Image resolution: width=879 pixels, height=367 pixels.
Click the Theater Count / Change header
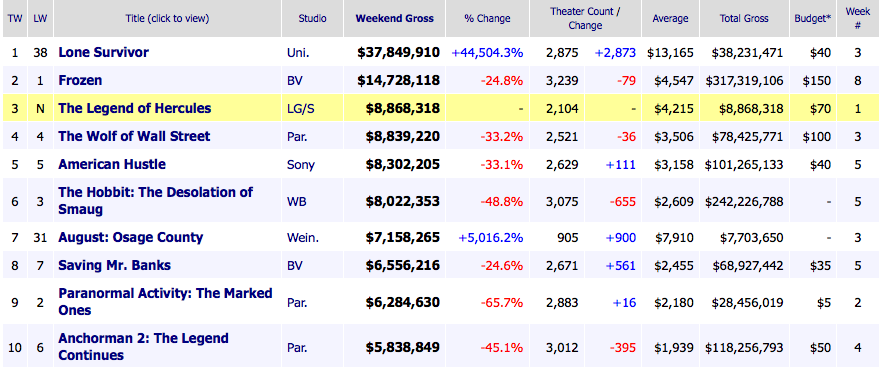(585, 18)
